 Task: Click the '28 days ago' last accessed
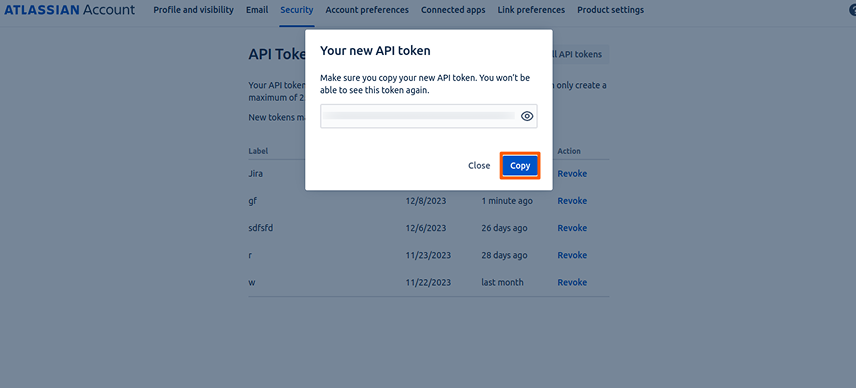pyautogui.click(x=504, y=255)
